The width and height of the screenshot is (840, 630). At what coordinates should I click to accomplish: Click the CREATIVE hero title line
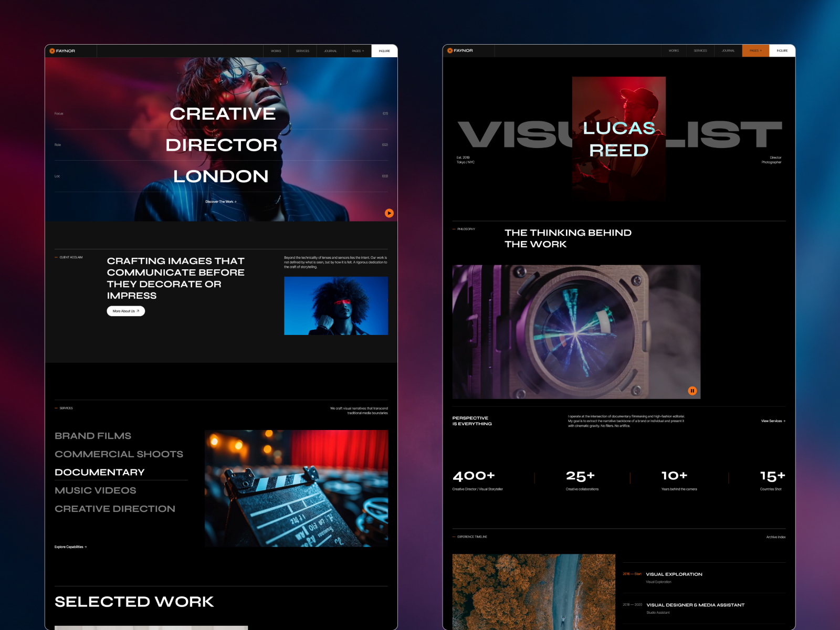223,113
